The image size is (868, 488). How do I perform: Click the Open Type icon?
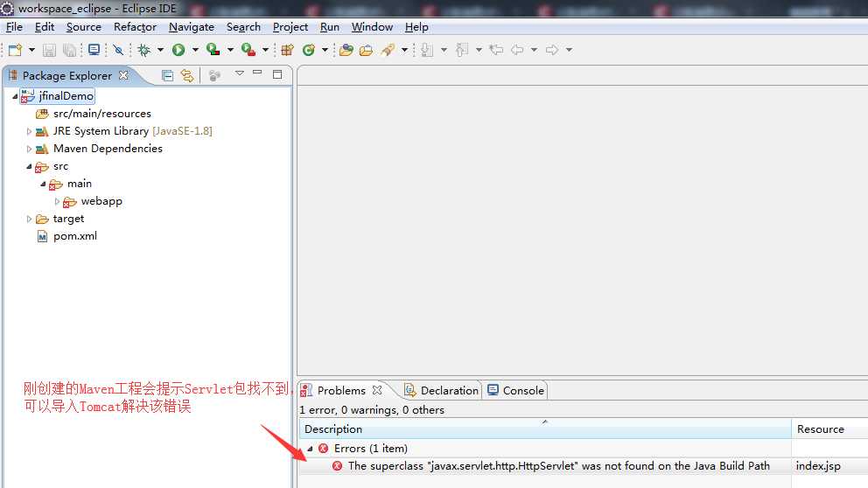coord(346,50)
